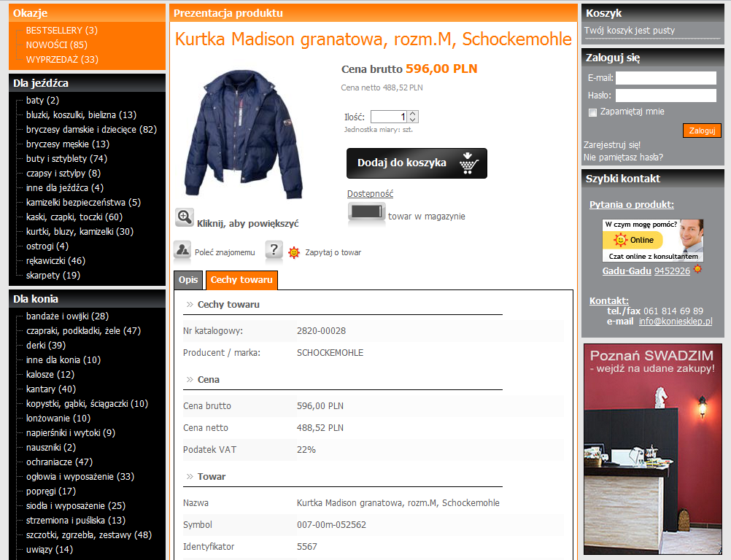Open czapsy i sztylpy (8)
The image size is (731, 560).
click(x=63, y=174)
